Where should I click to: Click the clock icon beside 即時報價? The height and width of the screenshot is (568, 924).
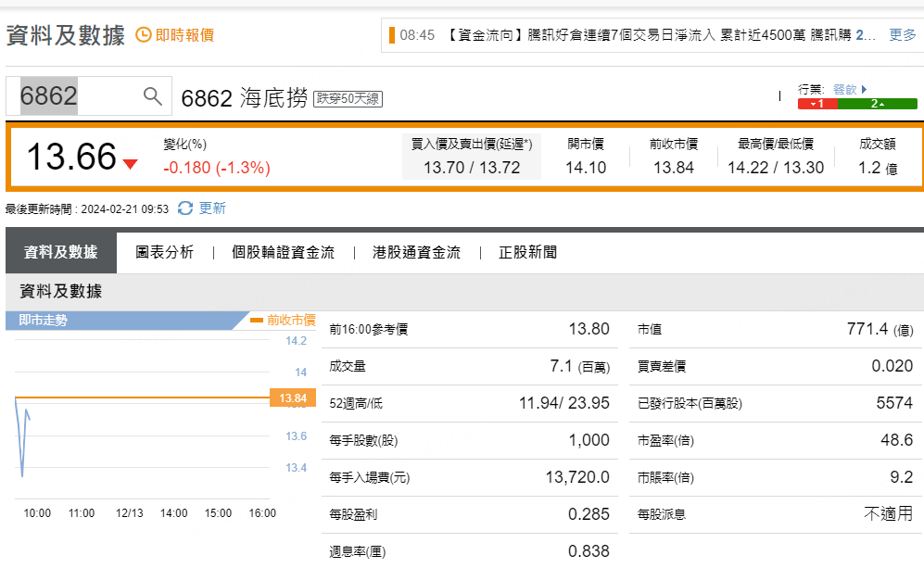click(144, 35)
